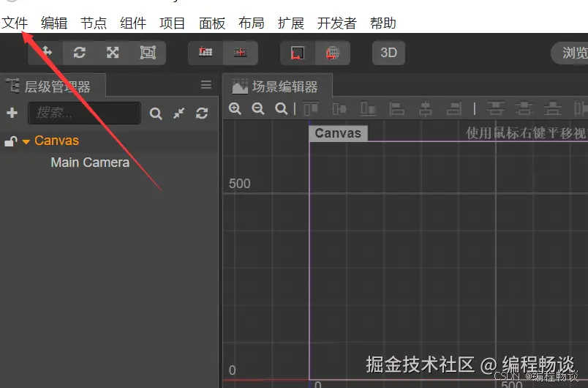The height and width of the screenshot is (388, 588).
Task: Toggle 3D scene view mode
Action: click(388, 53)
